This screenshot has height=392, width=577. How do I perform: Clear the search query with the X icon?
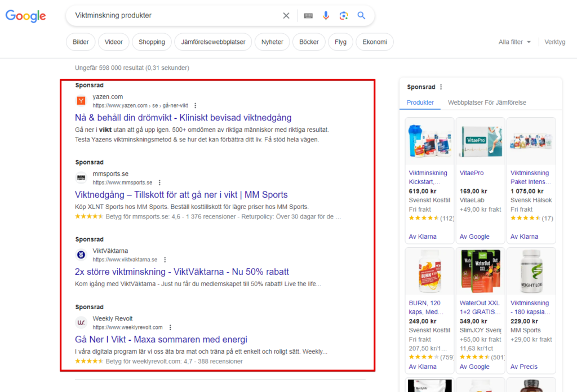[286, 15]
